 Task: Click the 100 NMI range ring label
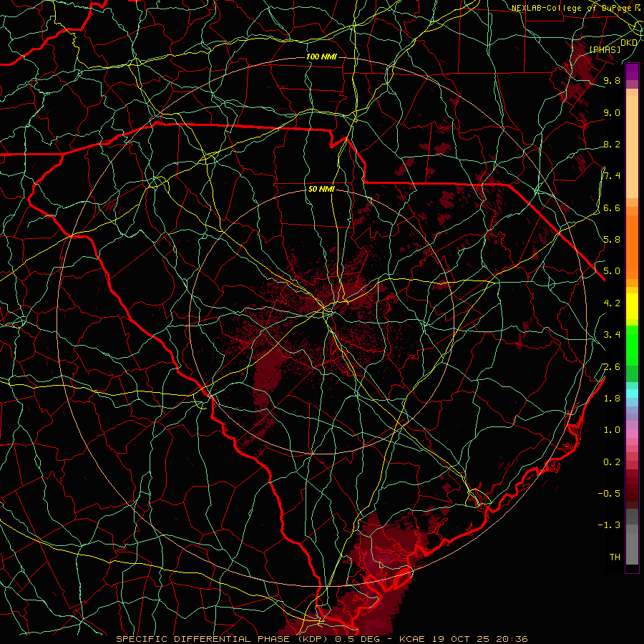pyautogui.click(x=321, y=57)
